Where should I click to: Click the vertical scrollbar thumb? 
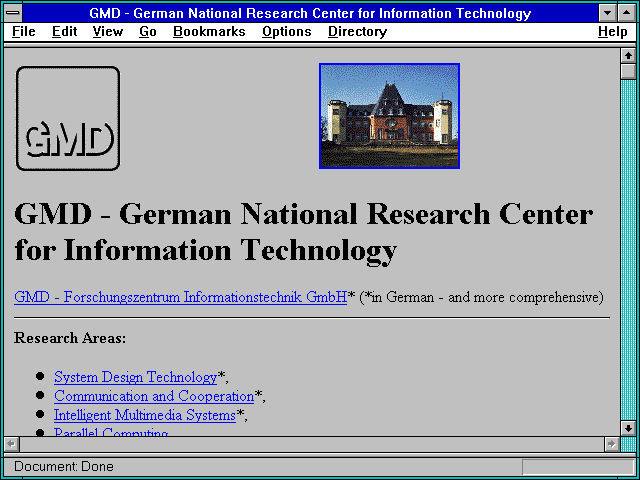pos(628,71)
